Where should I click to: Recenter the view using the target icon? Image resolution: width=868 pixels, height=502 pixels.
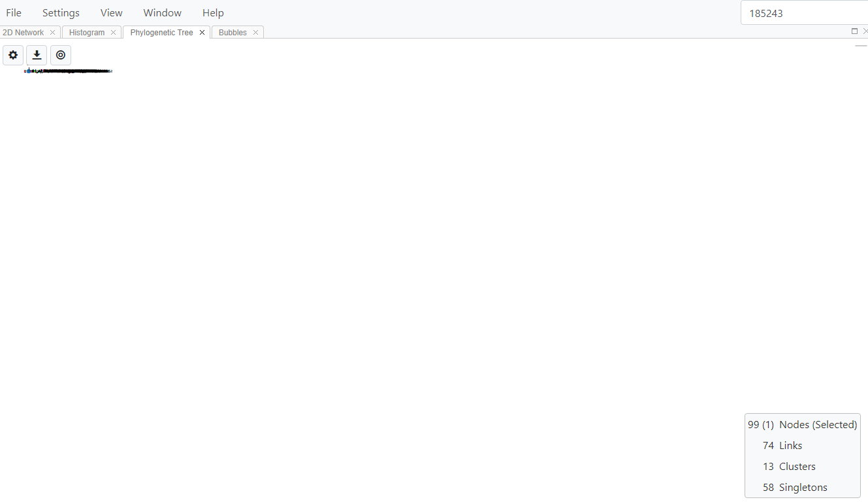click(60, 55)
